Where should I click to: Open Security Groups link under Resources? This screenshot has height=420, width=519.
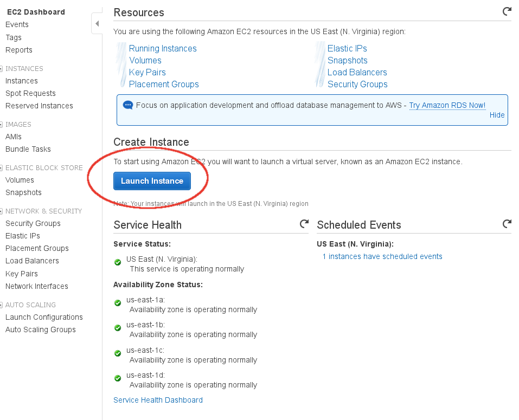357,84
